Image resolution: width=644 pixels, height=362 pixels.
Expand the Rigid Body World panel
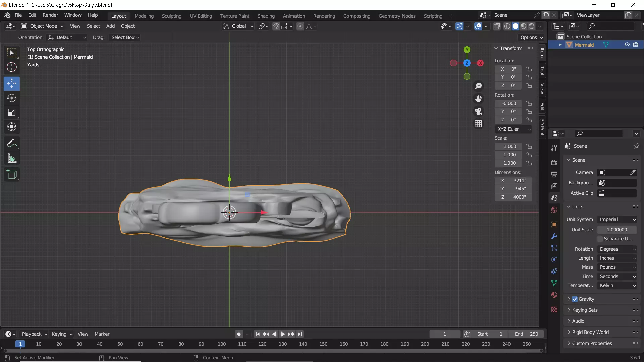(590, 332)
